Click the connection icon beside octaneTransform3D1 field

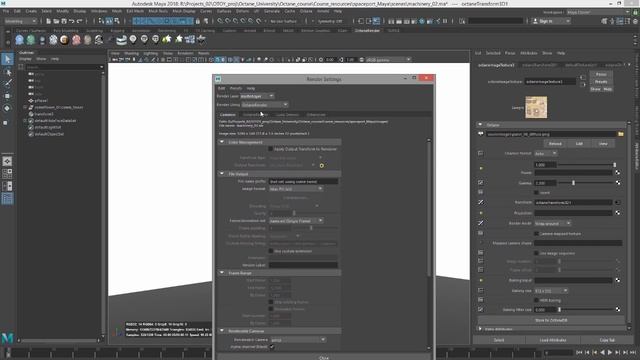click(x=618, y=202)
